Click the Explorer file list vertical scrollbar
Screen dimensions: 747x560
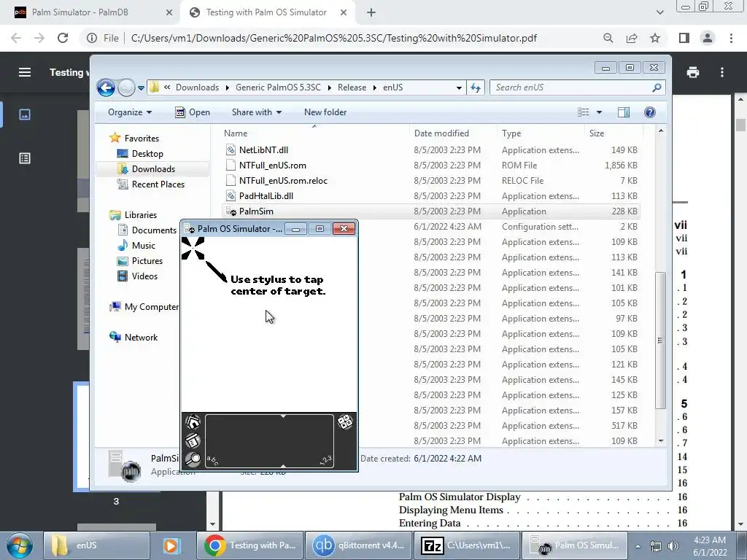click(660, 340)
